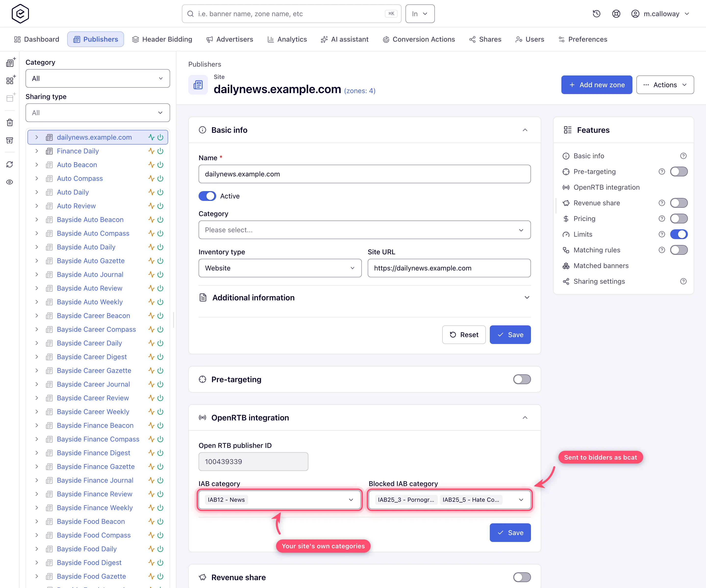
Task: Click help icon next to Basic info feature
Action: pos(683,156)
